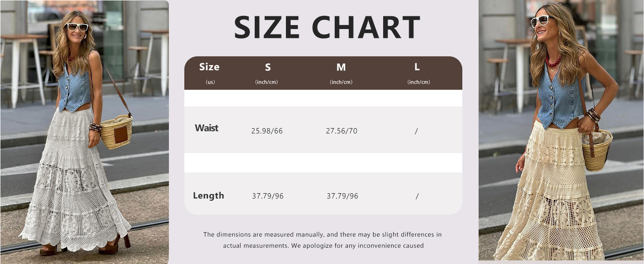The height and width of the screenshot is (264, 644).
Task: Click the slash in the large length cell
Action: [x=417, y=196]
